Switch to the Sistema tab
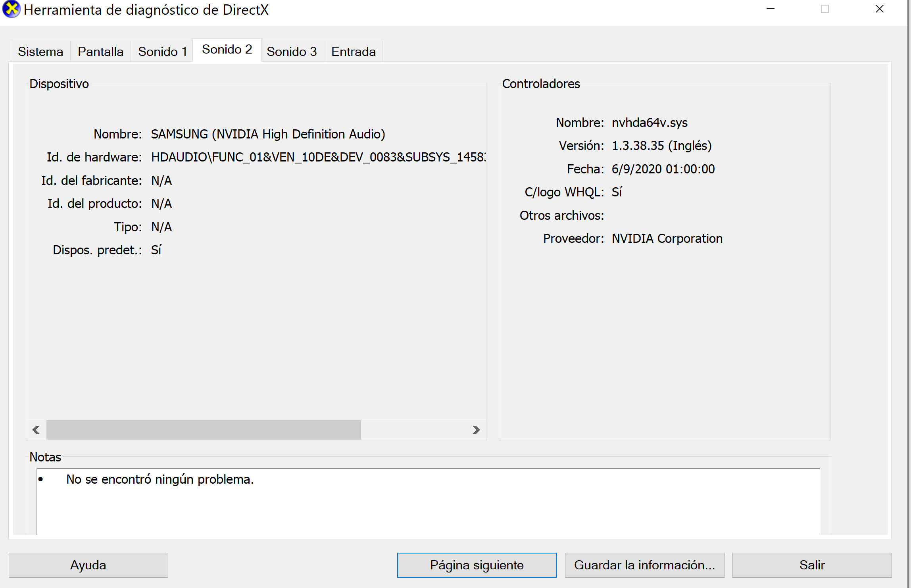The height and width of the screenshot is (588, 911). (x=40, y=52)
